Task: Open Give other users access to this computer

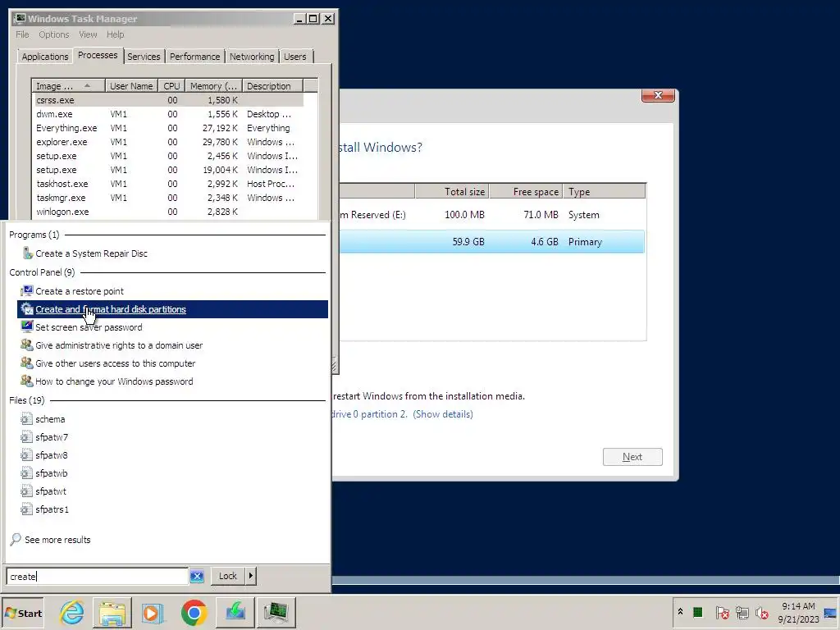Action: pos(115,363)
